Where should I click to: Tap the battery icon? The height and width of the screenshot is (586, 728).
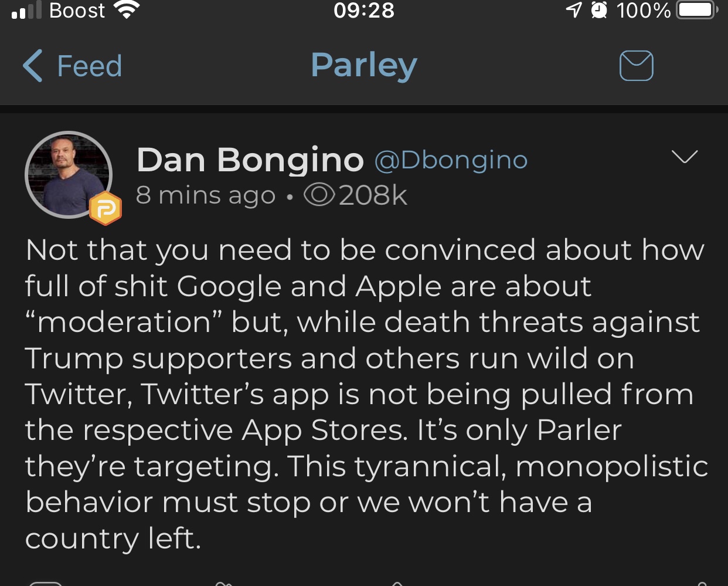[x=696, y=10]
